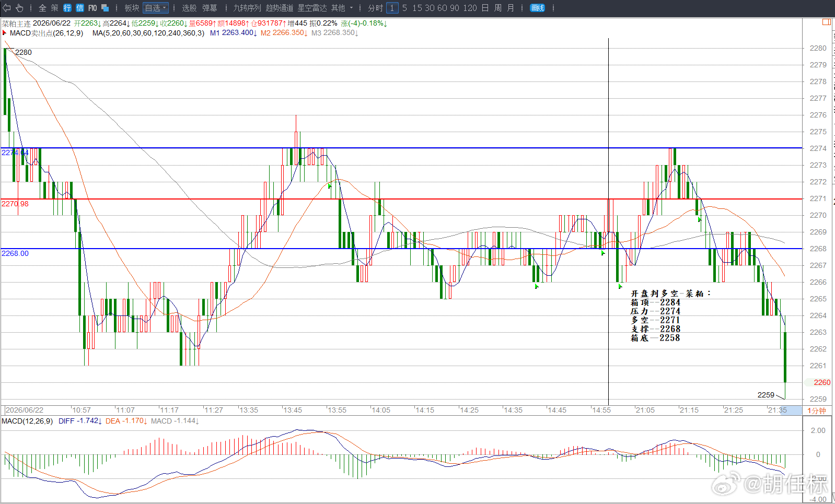Select the 1 minute period
This screenshot has height=504, width=835.
[392, 8]
